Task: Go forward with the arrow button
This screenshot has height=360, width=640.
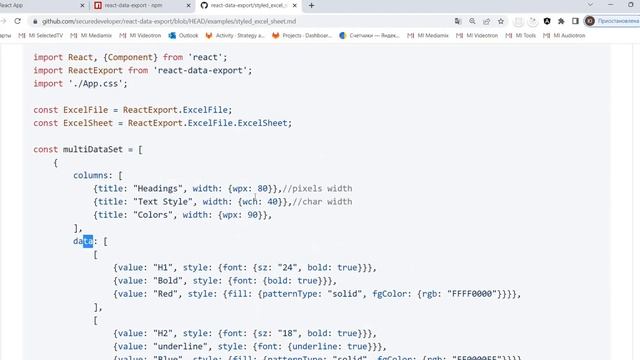Action: (x=3, y=21)
